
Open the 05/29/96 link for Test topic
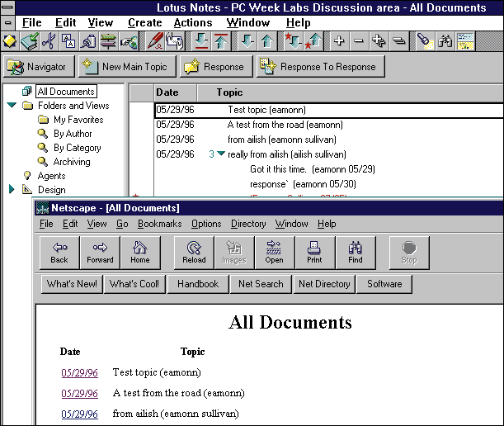click(79, 372)
